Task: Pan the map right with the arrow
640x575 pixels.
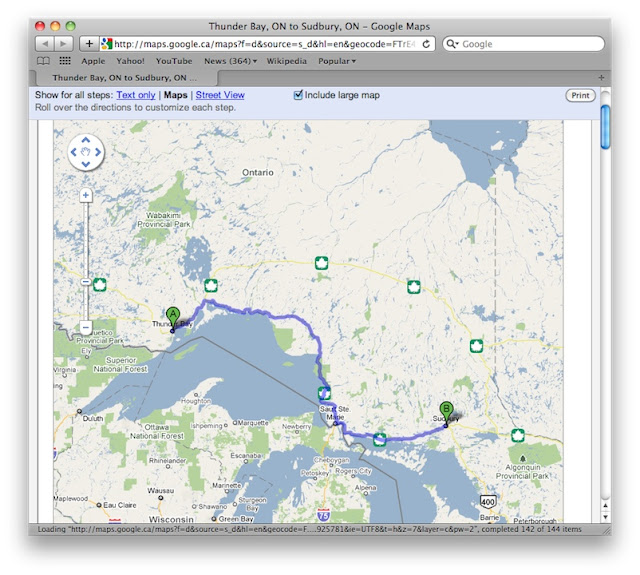Action: (98, 152)
